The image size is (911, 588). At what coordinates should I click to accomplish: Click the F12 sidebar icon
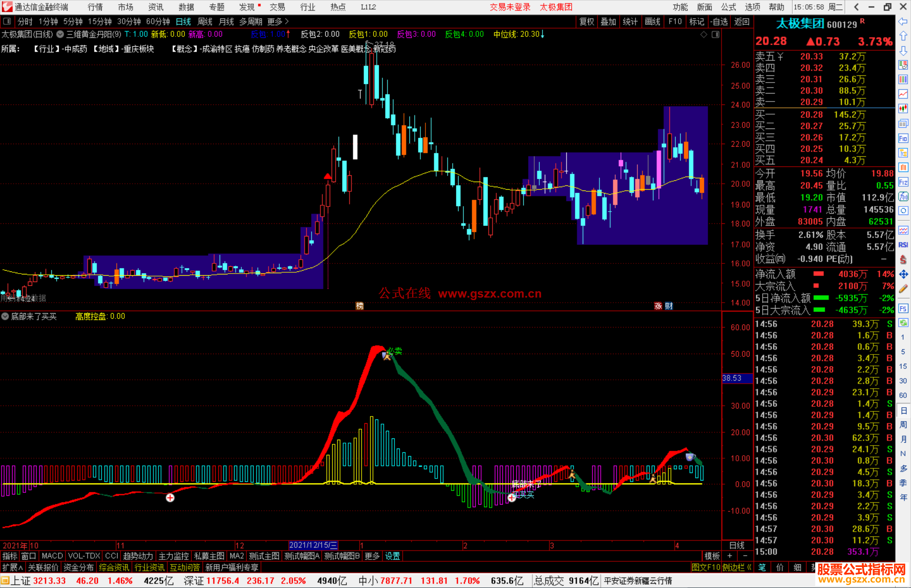coord(903,182)
